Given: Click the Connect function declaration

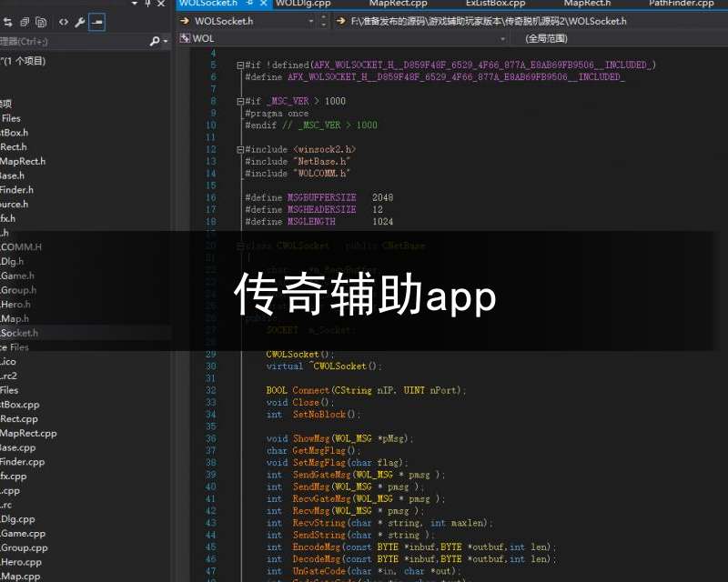Looking at the screenshot, I should (366, 390).
